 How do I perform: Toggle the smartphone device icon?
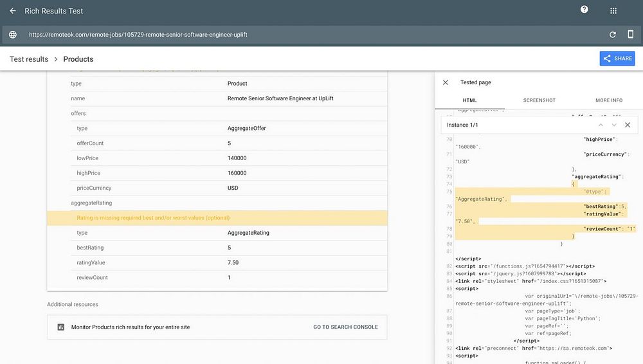[630, 35]
